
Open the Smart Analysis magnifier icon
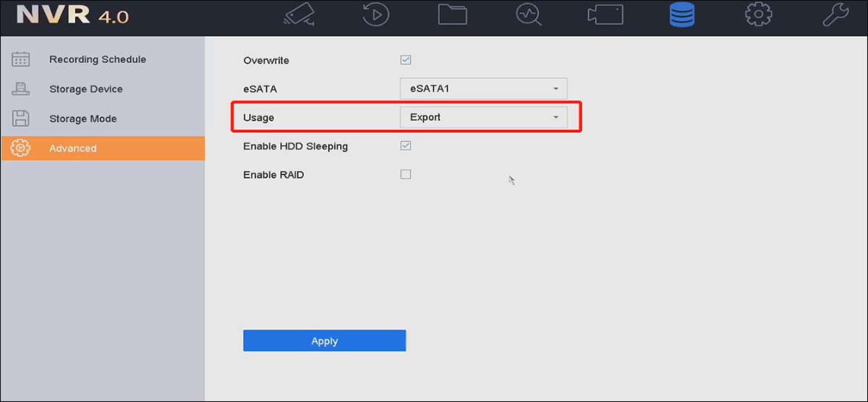(529, 15)
